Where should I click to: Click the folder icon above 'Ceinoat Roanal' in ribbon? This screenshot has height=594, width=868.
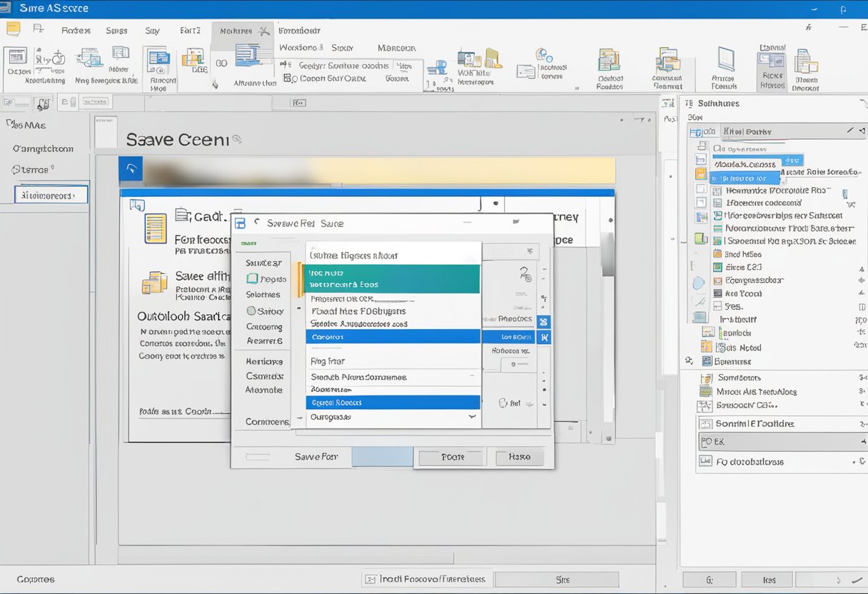pos(668,60)
